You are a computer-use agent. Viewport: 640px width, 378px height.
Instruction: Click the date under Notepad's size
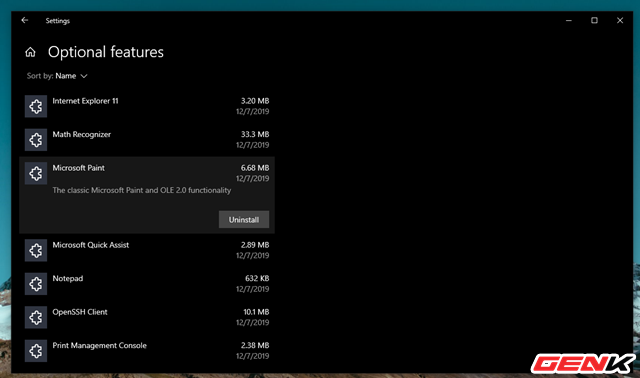[x=252, y=289]
